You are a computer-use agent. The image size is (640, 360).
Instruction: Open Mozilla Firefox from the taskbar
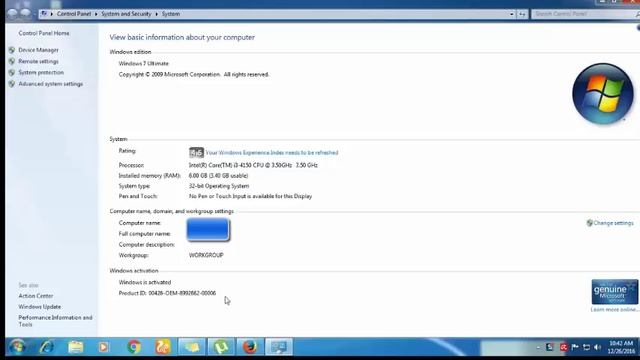[x=250, y=347]
